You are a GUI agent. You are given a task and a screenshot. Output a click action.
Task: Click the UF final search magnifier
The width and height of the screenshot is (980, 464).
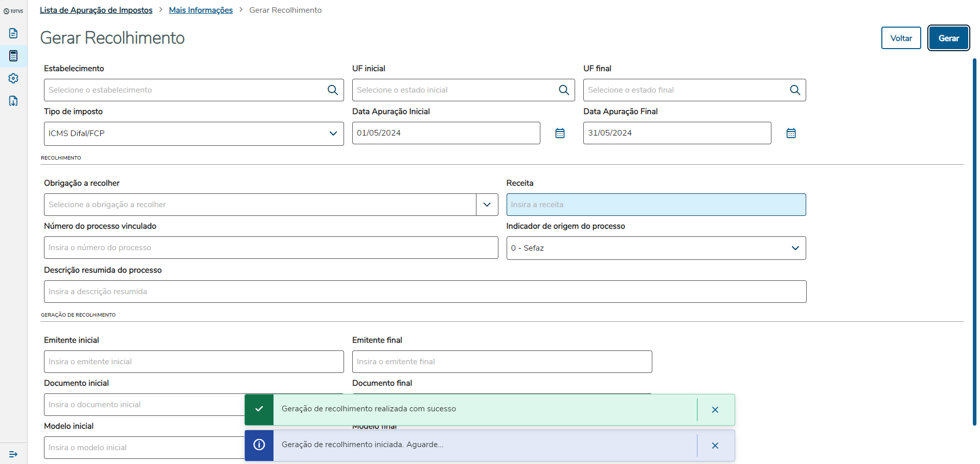pyautogui.click(x=794, y=90)
